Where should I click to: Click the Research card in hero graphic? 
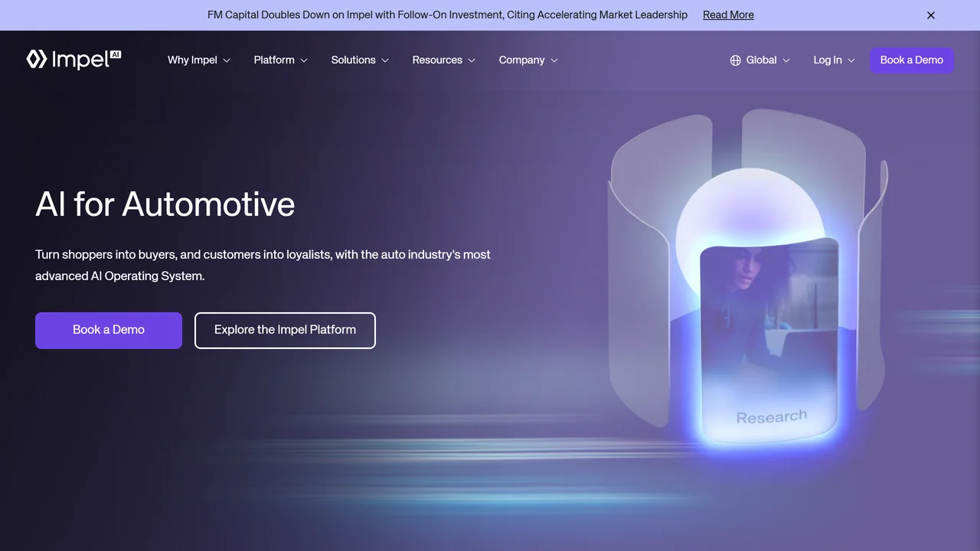(x=769, y=341)
